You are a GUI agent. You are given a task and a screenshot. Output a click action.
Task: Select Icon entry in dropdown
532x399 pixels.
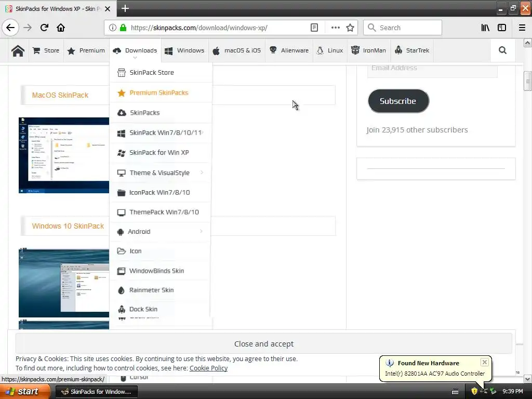coord(161,251)
